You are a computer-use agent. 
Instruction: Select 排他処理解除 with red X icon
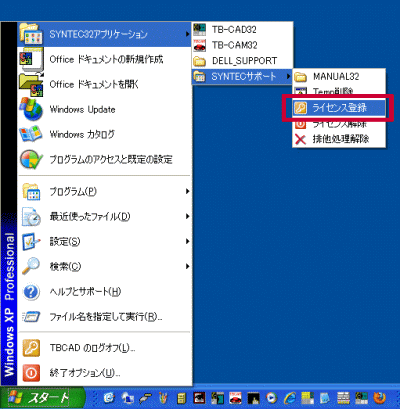(x=339, y=139)
